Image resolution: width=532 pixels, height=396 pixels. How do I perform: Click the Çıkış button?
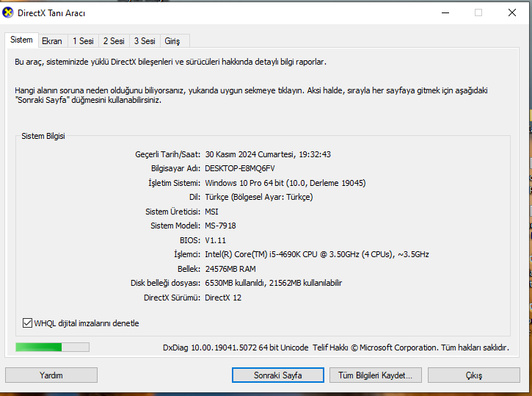pos(473,375)
